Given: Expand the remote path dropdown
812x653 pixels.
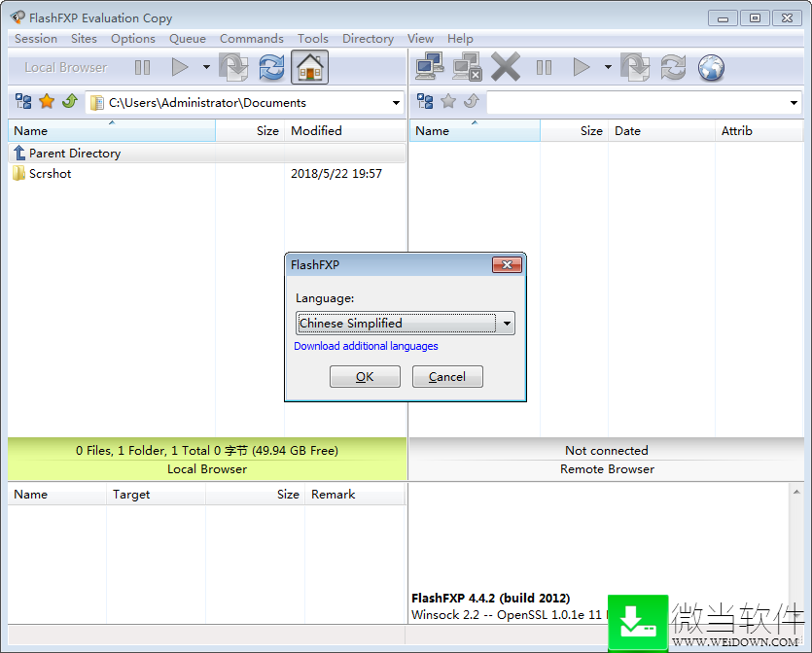Looking at the screenshot, I should click(794, 103).
